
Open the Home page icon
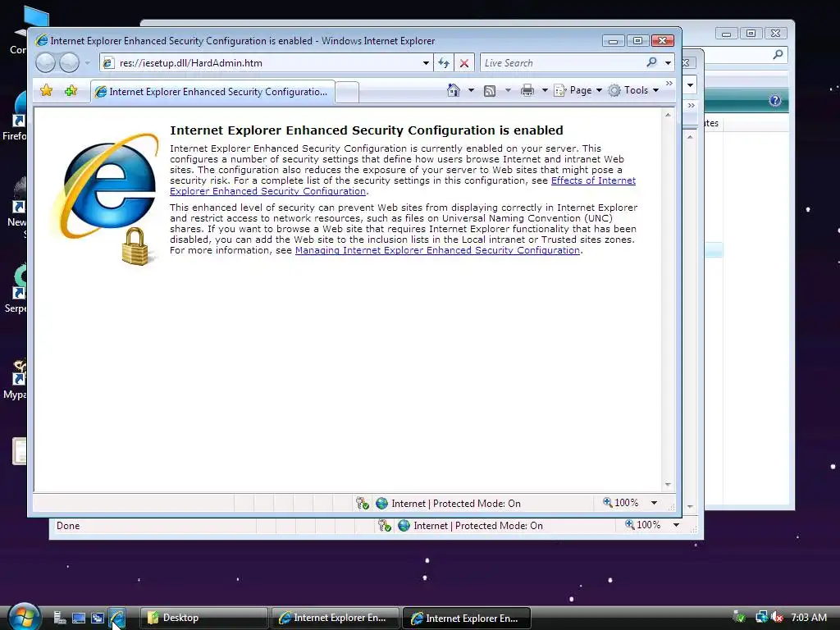click(x=453, y=90)
